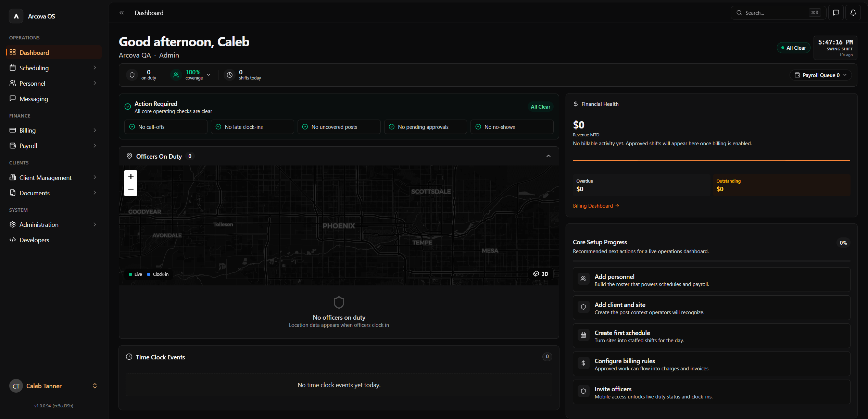Screen dimensions: 868x419
Task: Click Phoenix on the officers map
Action: coord(339,226)
